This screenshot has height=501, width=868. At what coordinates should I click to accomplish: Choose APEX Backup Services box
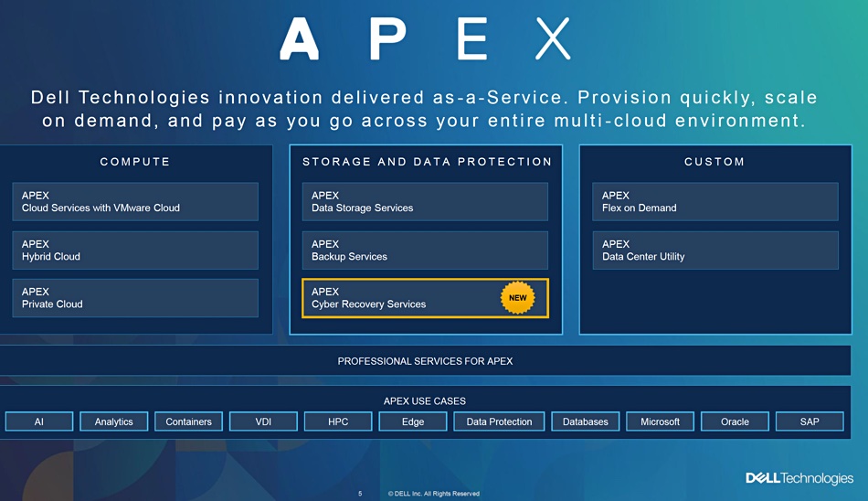[425, 250]
